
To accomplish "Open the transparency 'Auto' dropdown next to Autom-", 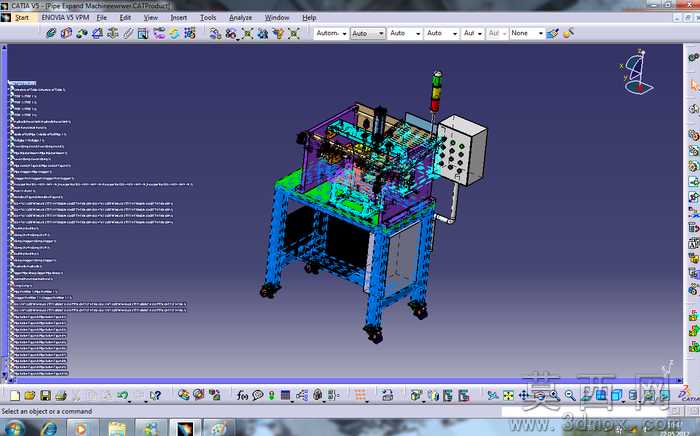I will [x=367, y=33].
